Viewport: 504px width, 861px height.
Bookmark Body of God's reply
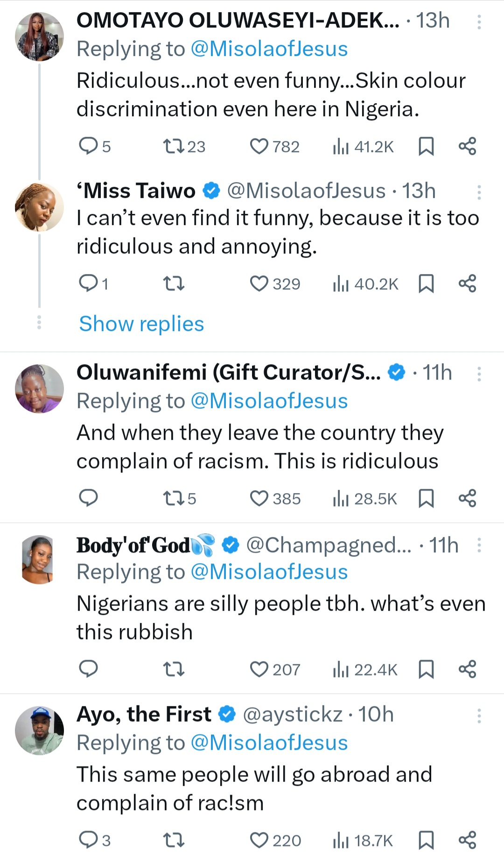pos(426,670)
